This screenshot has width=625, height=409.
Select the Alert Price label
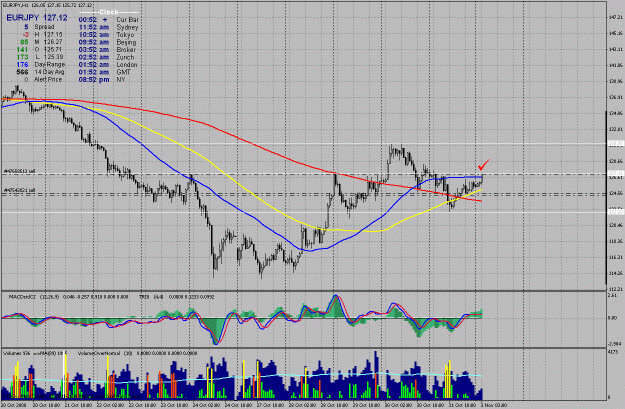coord(48,80)
